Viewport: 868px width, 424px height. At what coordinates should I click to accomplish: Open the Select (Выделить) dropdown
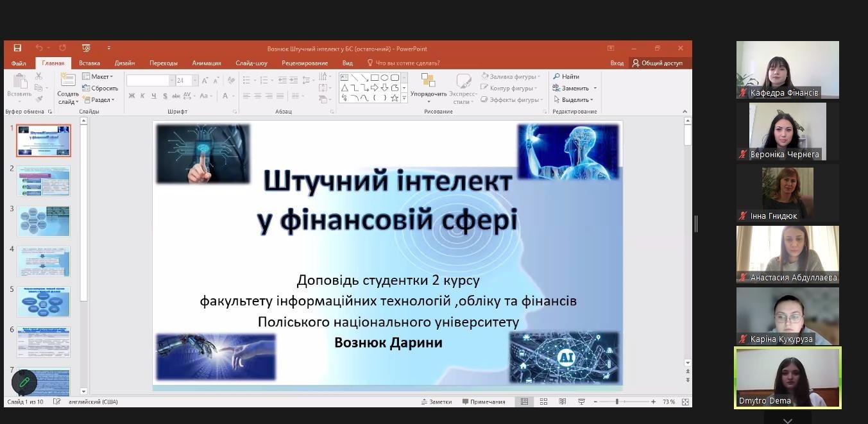pos(574,99)
